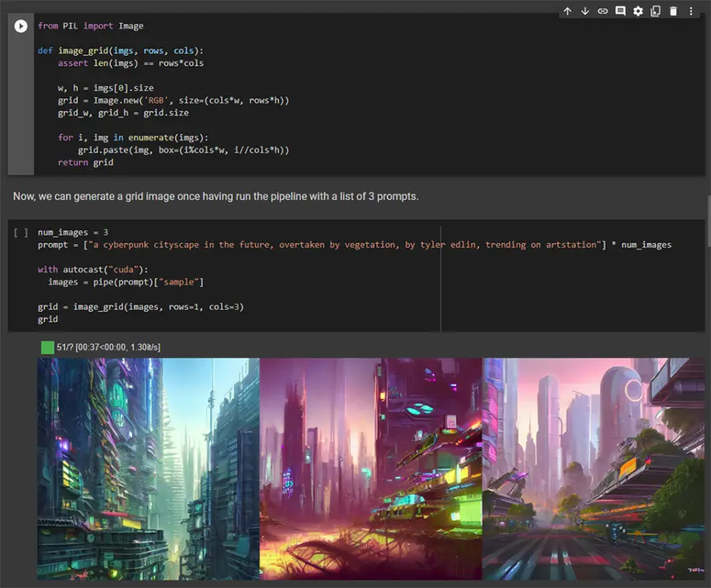
Task: Open cell editor settings gear
Action: [x=638, y=11]
